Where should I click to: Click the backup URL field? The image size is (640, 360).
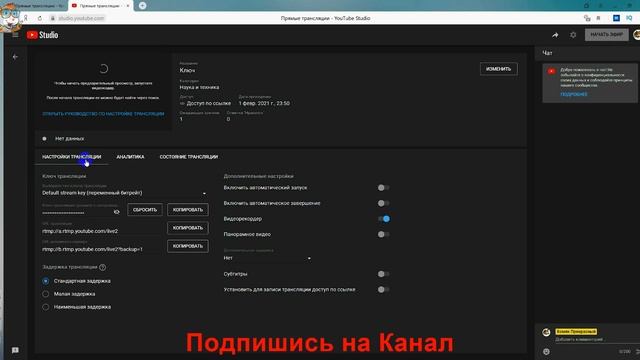102,249
